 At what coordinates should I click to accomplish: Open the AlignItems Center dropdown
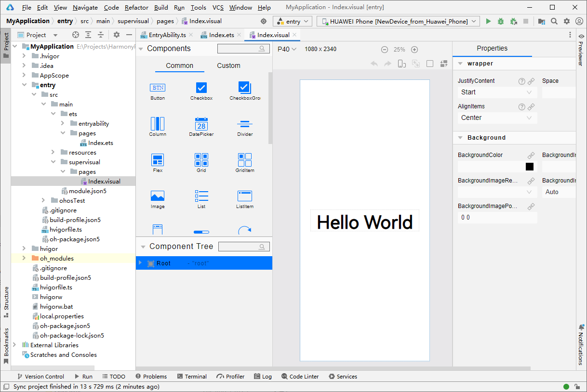click(x=497, y=118)
